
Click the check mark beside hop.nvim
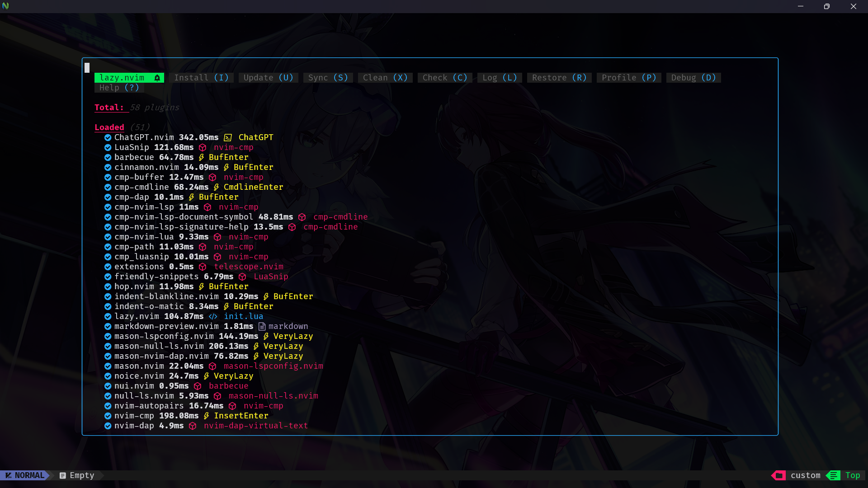pyautogui.click(x=108, y=286)
